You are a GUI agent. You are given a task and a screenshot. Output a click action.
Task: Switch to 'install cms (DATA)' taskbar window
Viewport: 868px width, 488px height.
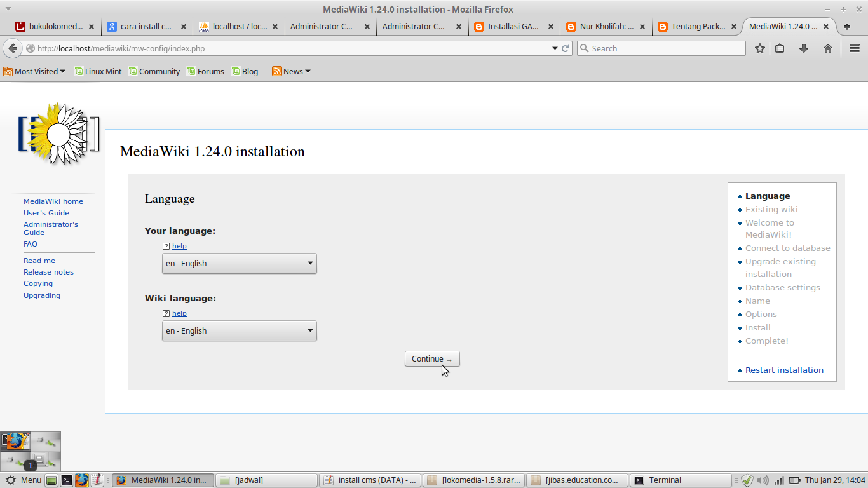(370, 480)
